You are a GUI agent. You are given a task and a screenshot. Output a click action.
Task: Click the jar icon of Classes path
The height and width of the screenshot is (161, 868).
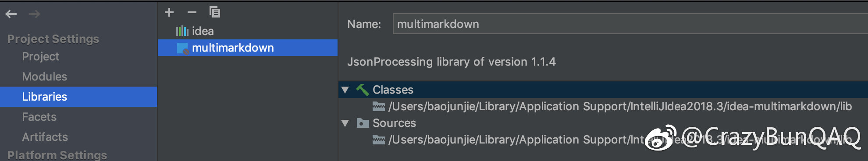pyautogui.click(x=378, y=106)
